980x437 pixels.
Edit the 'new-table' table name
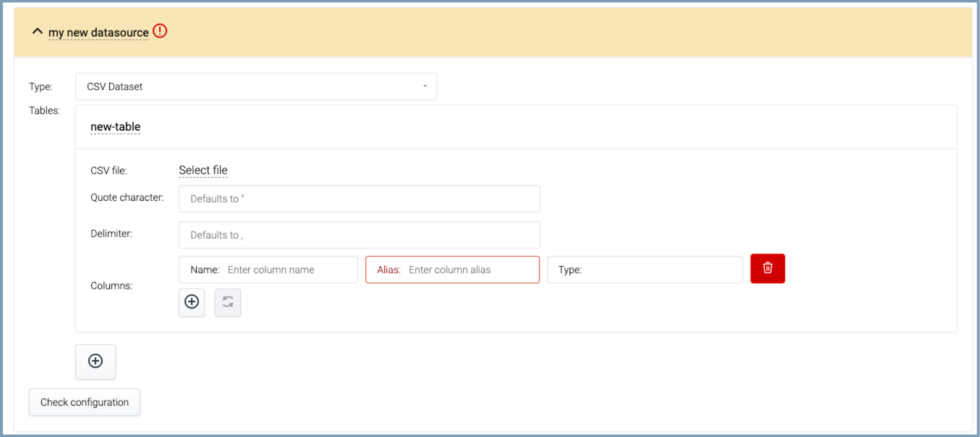pos(115,127)
